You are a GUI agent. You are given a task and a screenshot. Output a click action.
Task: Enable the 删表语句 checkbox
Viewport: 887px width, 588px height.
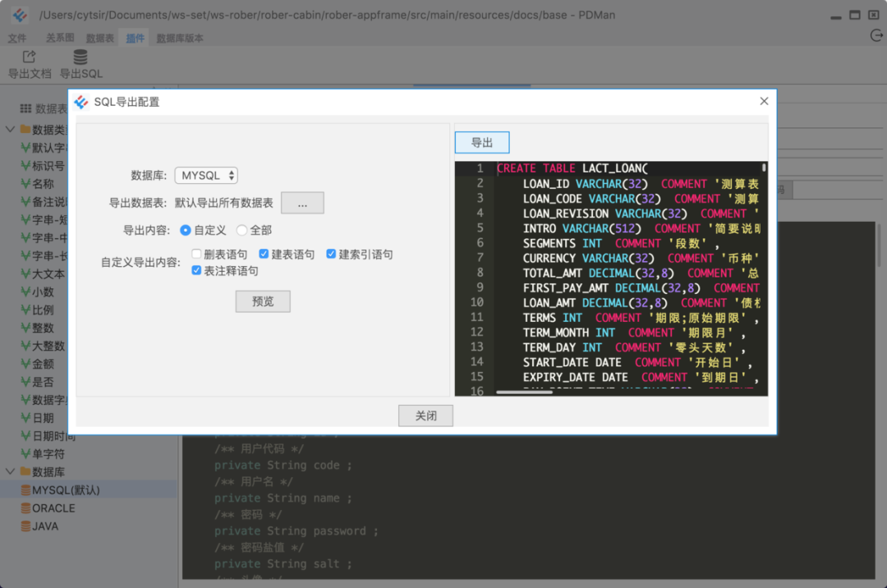(196, 253)
